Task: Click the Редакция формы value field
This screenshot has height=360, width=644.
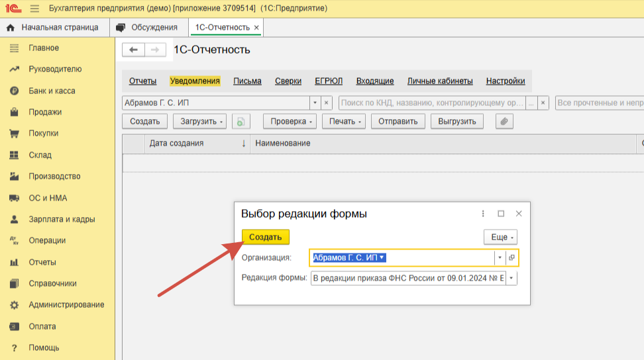Action: pos(408,278)
